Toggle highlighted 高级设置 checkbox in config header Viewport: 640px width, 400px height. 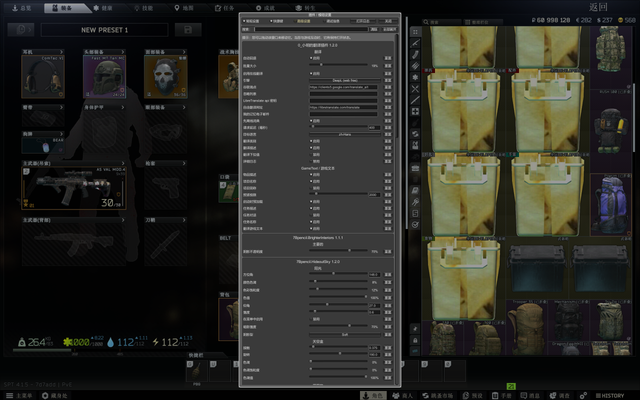tap(298, 21)
